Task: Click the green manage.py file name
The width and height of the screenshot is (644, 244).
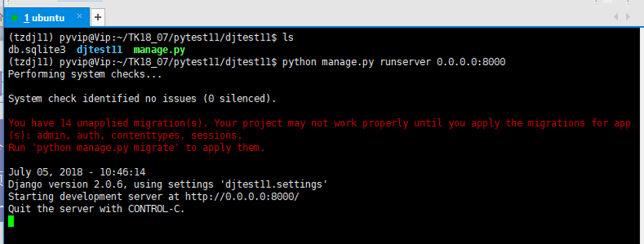Action: pyautogui.click(x=159, y=50)
